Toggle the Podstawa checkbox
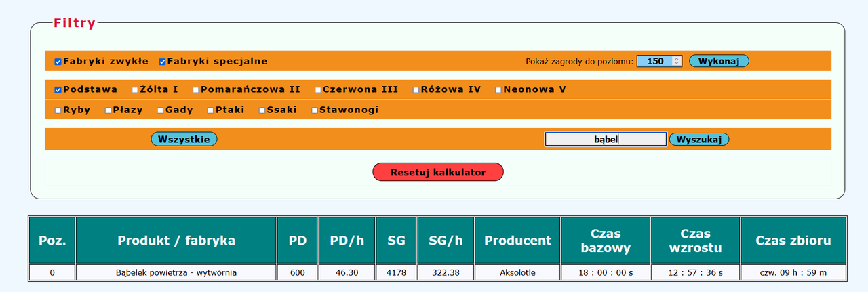This screenshot has width=868, height=292. point(58,89)
